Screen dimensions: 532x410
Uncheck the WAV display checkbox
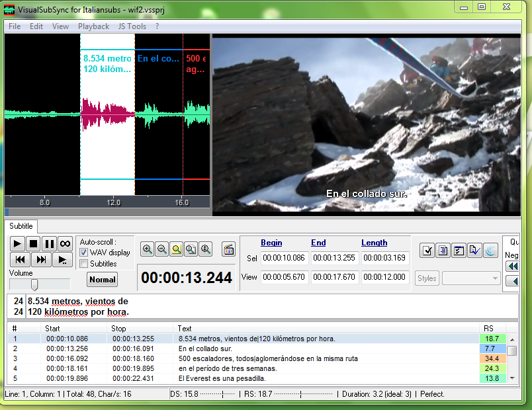pos(84,253)
